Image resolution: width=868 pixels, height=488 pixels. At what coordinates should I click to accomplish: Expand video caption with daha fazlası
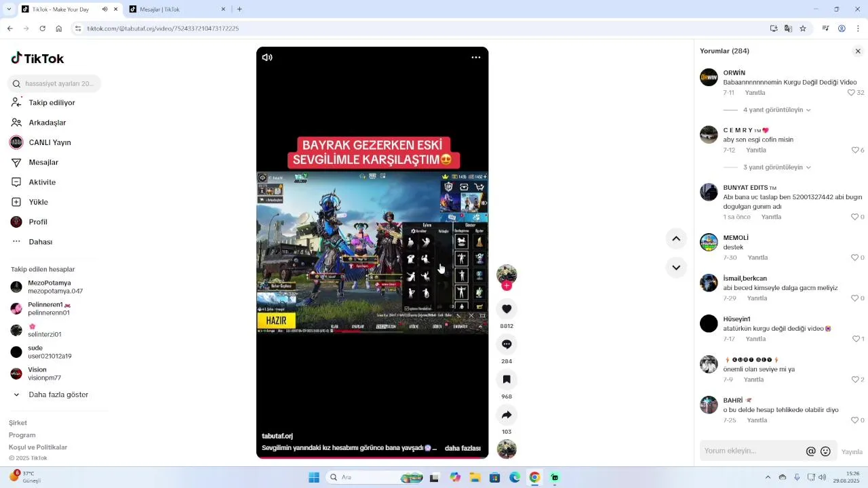pos(462,448)
